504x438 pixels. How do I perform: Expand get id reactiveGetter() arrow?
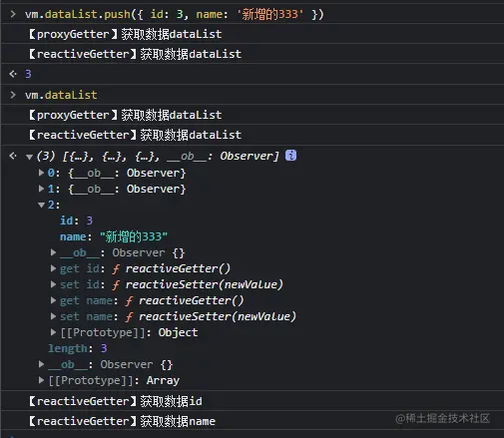click(x=53, y=268)
